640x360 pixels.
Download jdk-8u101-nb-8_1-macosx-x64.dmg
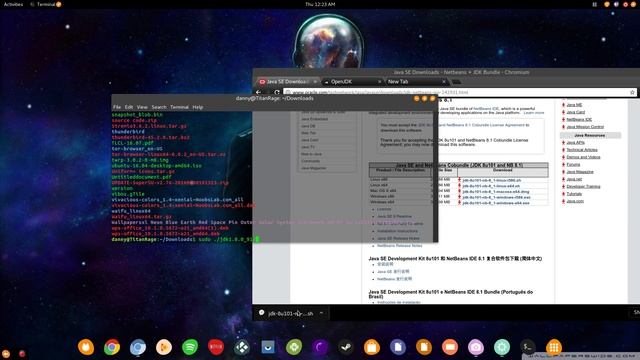click(496, 191)
